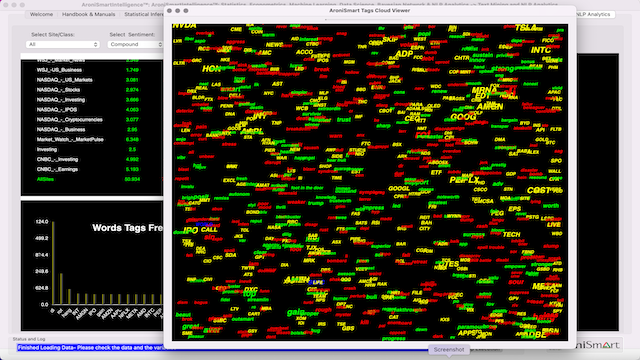This screenshot has height=360, width=640.
Task: Open the Handbook & Manuals tab
Action: (x=89, y=14)
